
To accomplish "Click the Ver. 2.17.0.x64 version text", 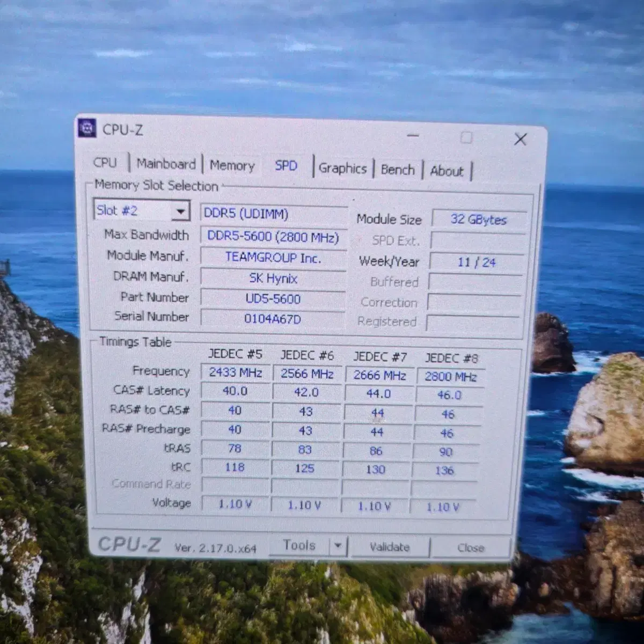I will (216, 548).
